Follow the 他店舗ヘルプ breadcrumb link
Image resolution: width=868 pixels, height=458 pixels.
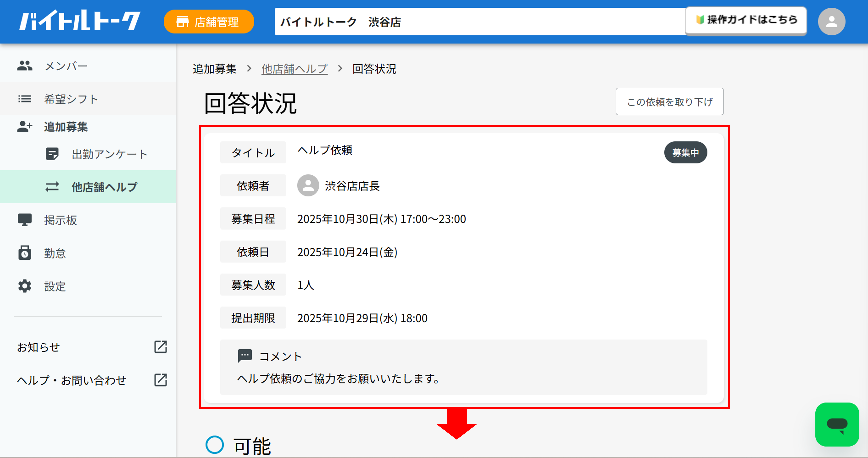[294, 69]
